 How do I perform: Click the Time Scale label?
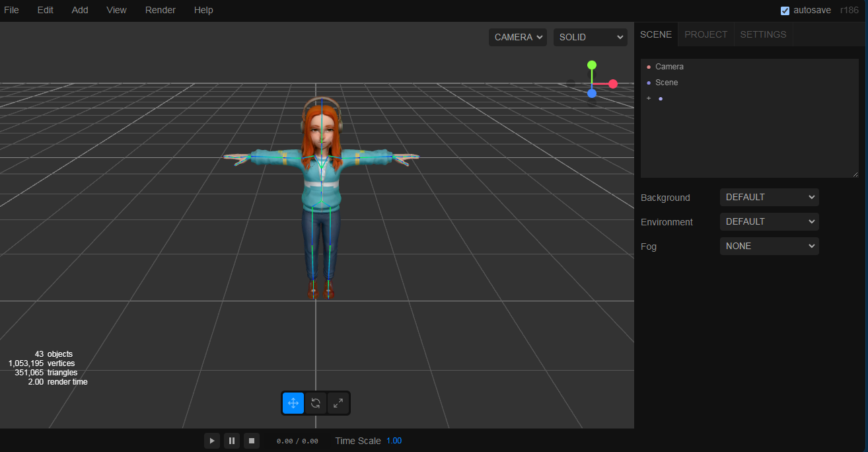pos(358,441)
